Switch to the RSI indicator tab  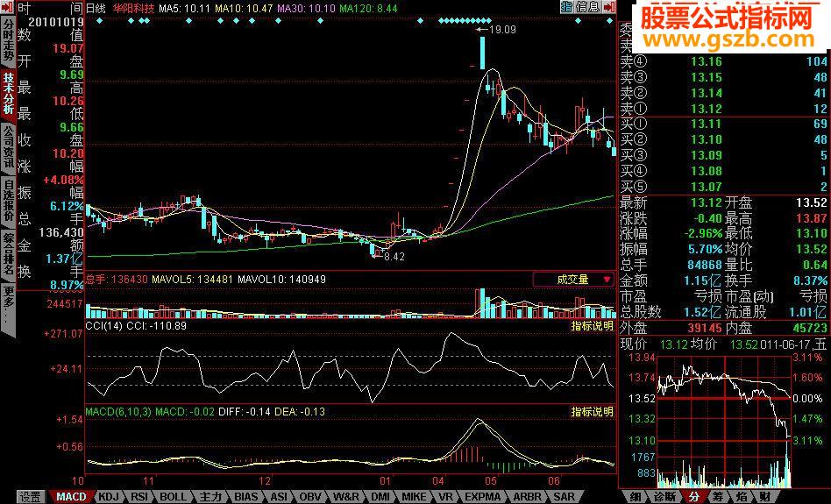[139, 497]
